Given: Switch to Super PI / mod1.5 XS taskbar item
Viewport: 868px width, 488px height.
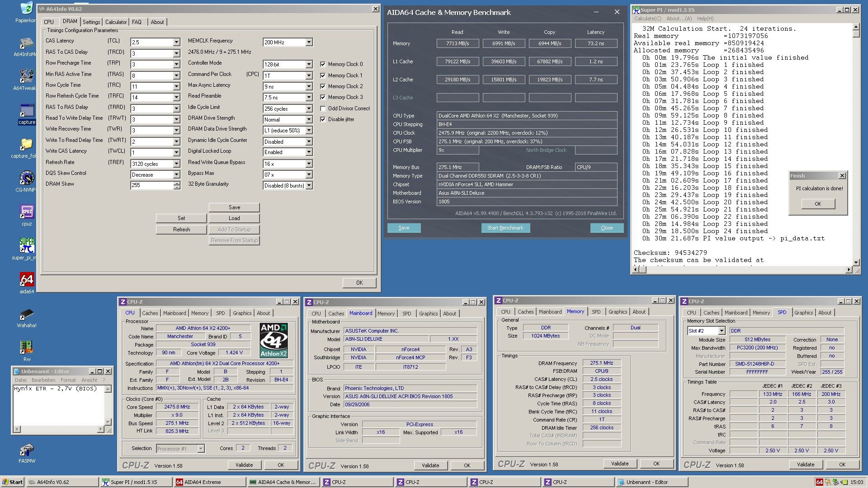Looking at the screenshot, I should (x=136, y=482).
